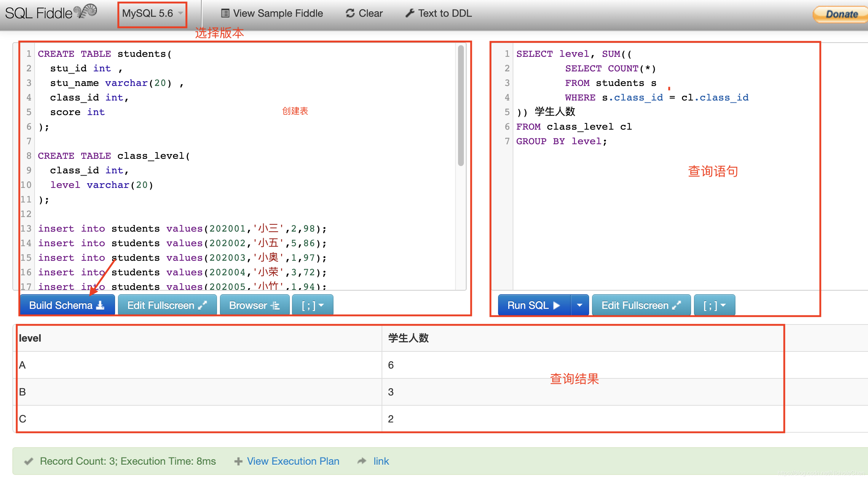Click the SQL Fiddle logo icon
Image resolution: width=868 pixels, height=480 pixels.
click(x=86, y=12)
